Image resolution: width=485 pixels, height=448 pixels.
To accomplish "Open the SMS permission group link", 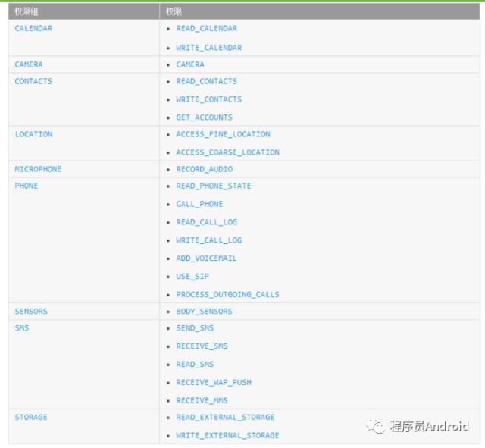I will (x=22, y=328).
